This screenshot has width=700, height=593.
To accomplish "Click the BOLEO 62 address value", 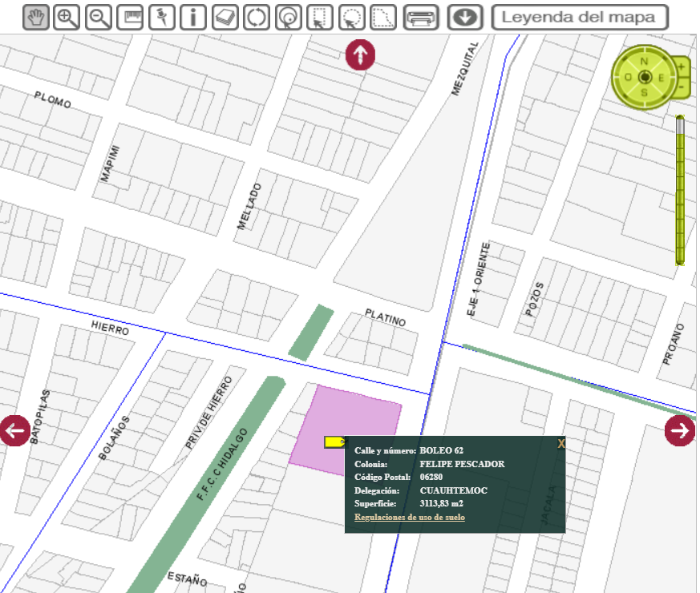I will (x=442, y=450).
